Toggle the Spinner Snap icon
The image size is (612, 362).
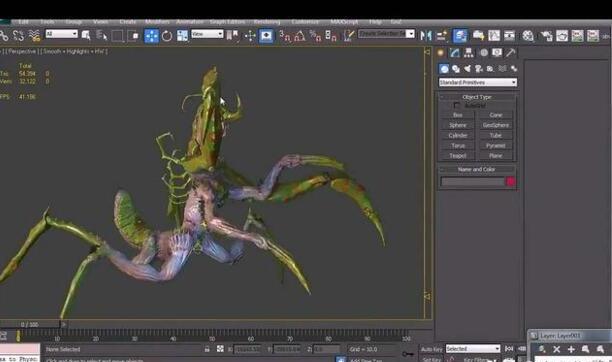(331, 36)
